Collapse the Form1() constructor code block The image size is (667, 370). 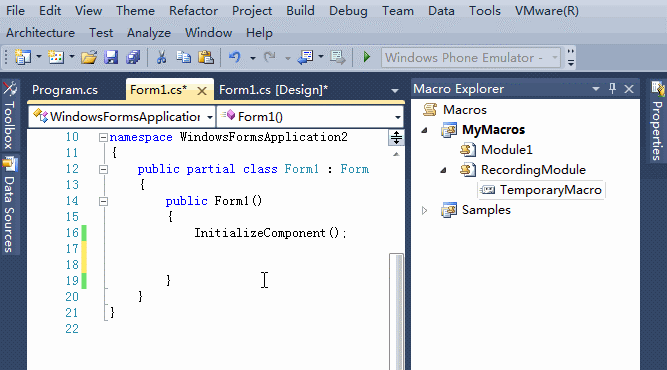pyautogui.click(x=103, y=202)
